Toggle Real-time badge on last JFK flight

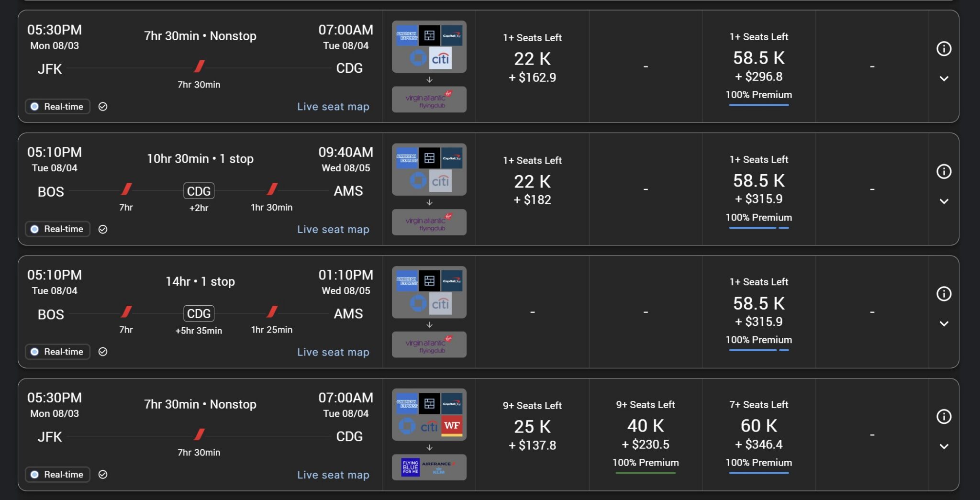tap(57, 475)
